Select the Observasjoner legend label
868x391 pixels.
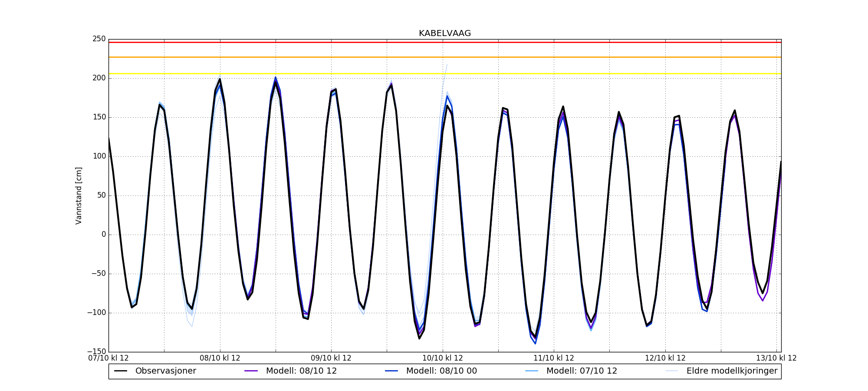click(165, 371)
